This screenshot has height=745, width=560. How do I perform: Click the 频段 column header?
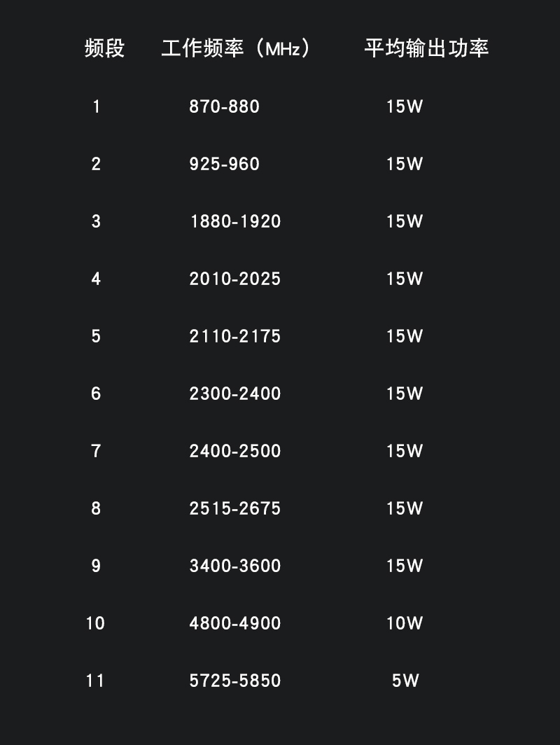coord(104,48)
